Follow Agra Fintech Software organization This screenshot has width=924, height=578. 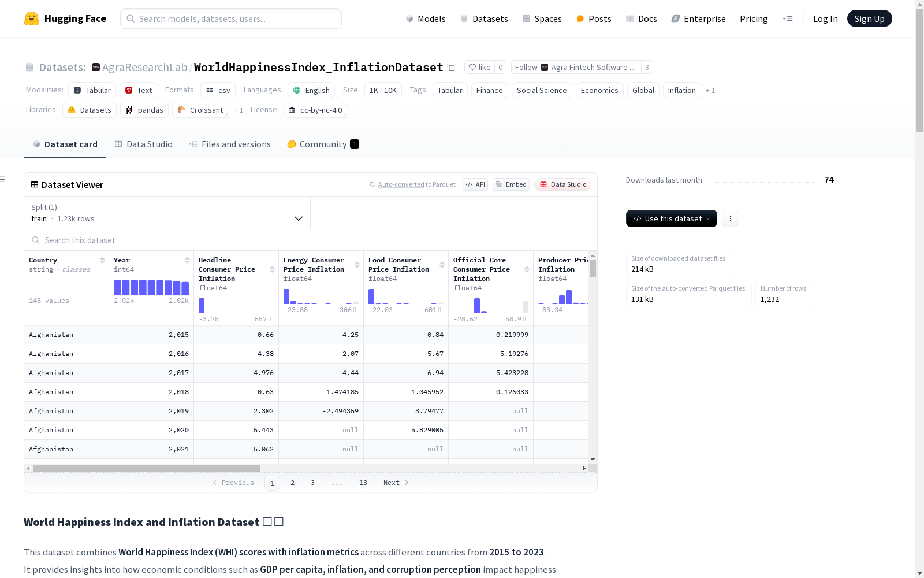point(576,68)
